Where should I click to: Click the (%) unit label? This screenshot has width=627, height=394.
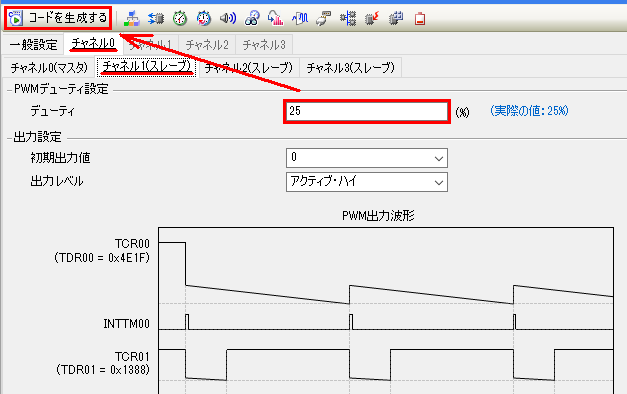point(462,112)
